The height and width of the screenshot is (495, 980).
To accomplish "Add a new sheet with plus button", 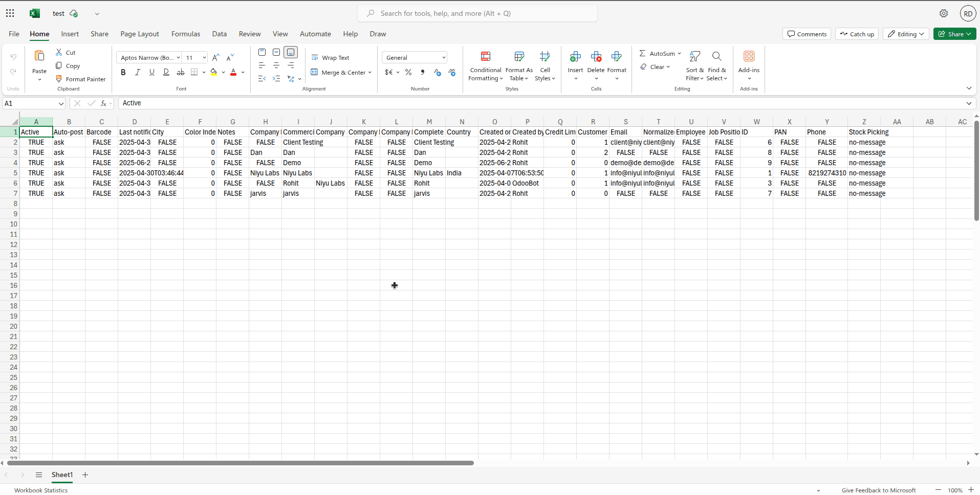I will [85, 475].
